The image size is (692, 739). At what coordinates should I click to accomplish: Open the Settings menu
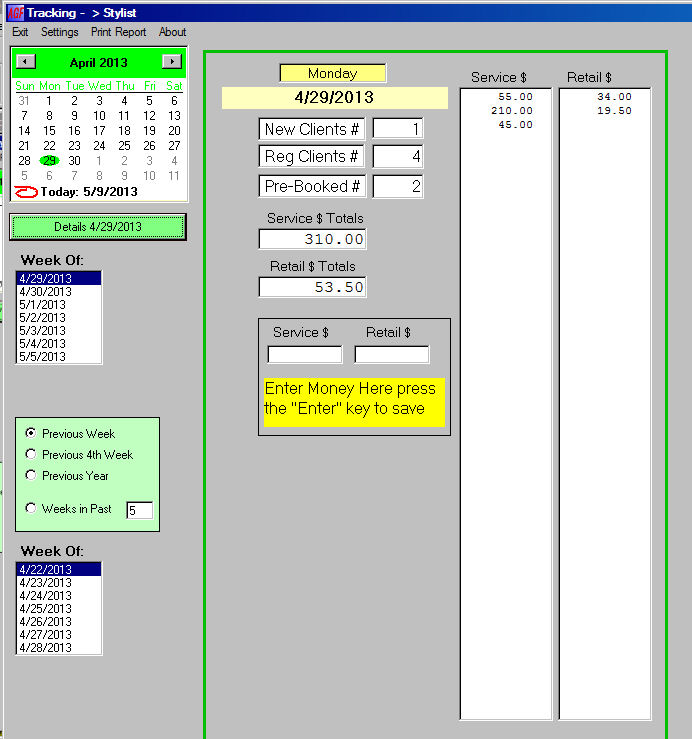tap(60, 32)
